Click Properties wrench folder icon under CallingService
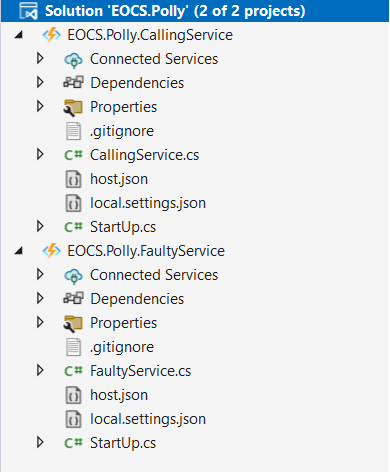The width and height of the screenshot is (390, 476). pyautogui.click(x=73, y=107)
